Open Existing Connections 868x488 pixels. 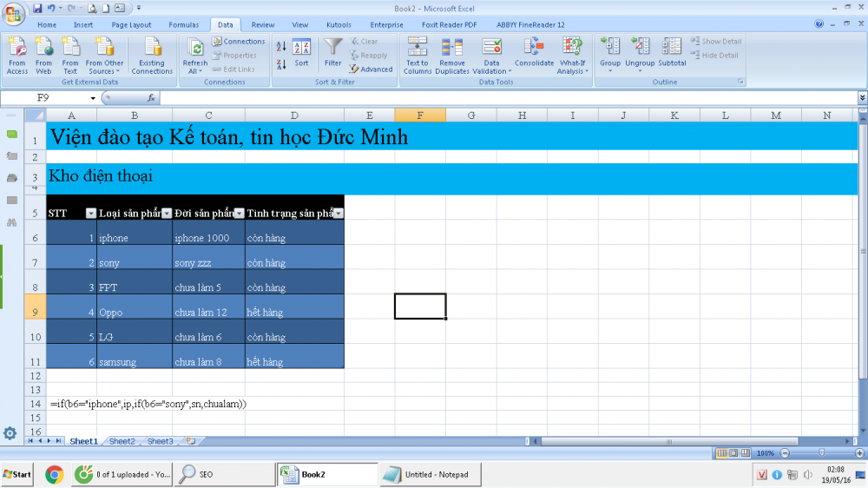[152, 55]
